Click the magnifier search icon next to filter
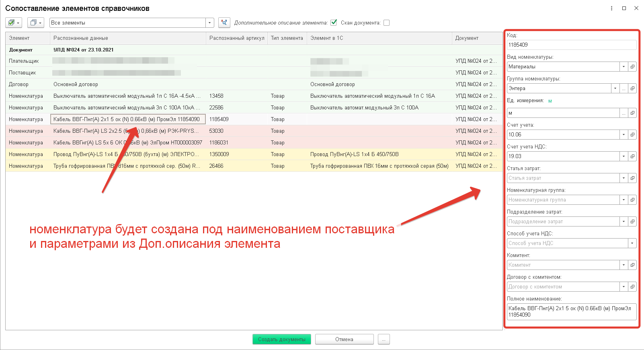Viewport: 644px width, 350px height. pos(224,23)
